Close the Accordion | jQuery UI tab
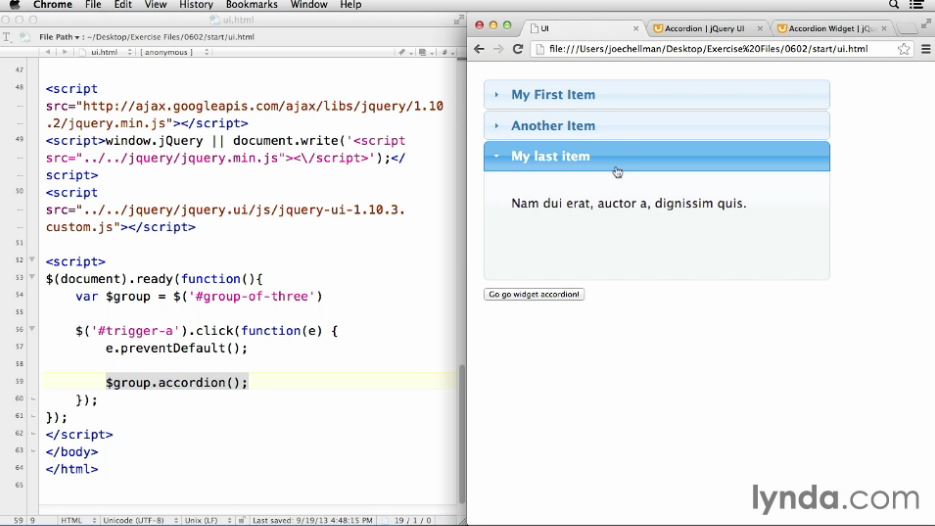 (x=760, y=29)
